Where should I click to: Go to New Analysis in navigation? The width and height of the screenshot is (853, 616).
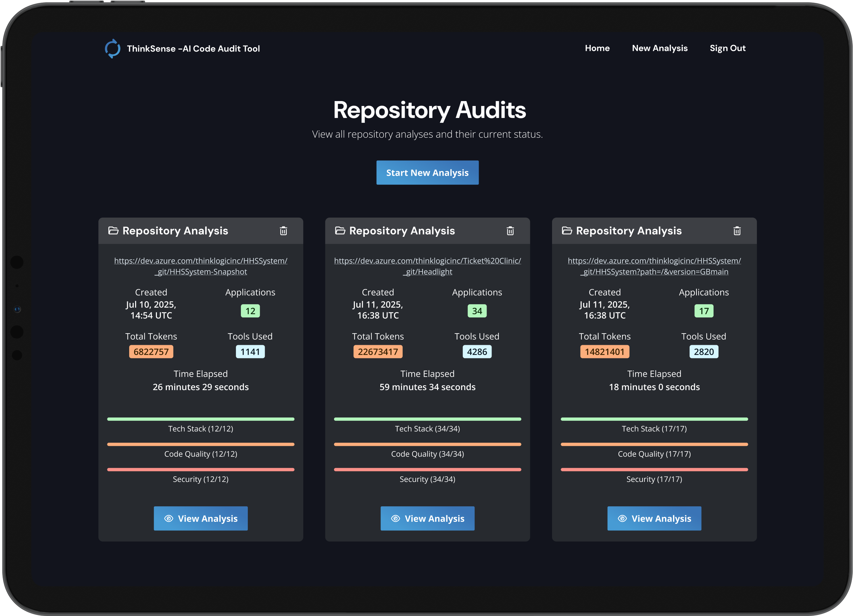click(659, 48)
